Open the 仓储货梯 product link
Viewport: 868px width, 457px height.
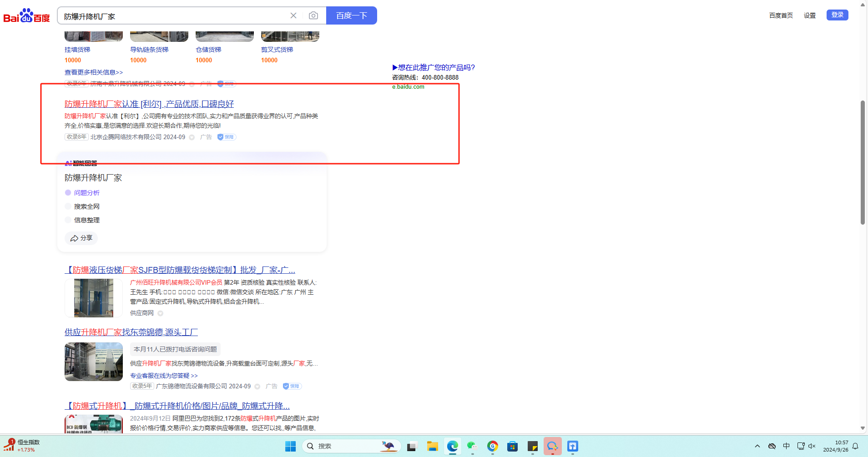[208, 50]
